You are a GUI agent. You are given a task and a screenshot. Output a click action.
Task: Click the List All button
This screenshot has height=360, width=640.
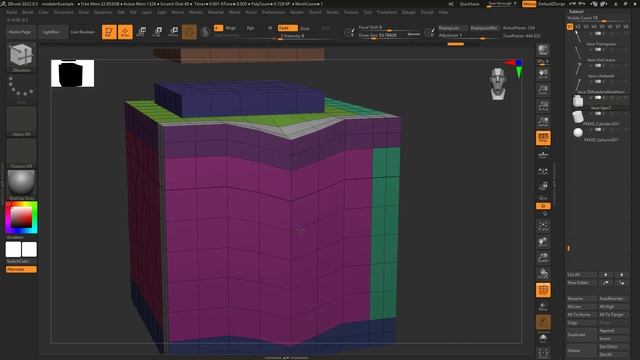pyautogui.click(x=582, y=275)
